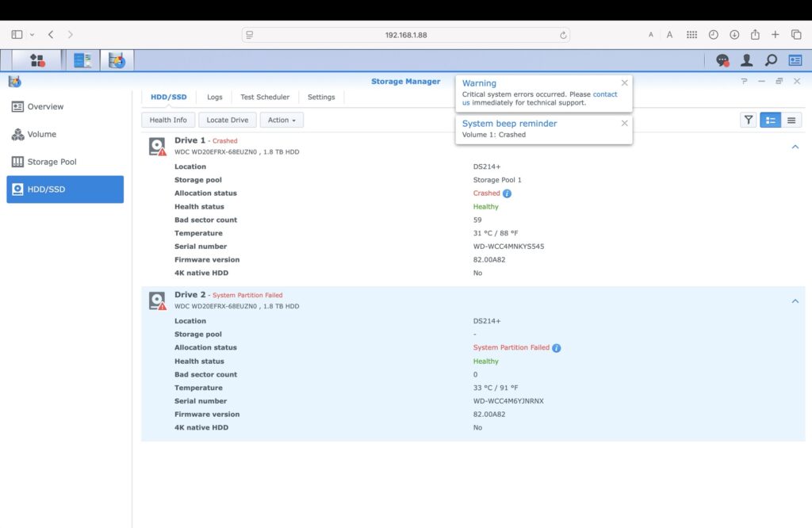Open the user account options icon
This screenshot has height=528, width=812.
[x=746, y=60]
